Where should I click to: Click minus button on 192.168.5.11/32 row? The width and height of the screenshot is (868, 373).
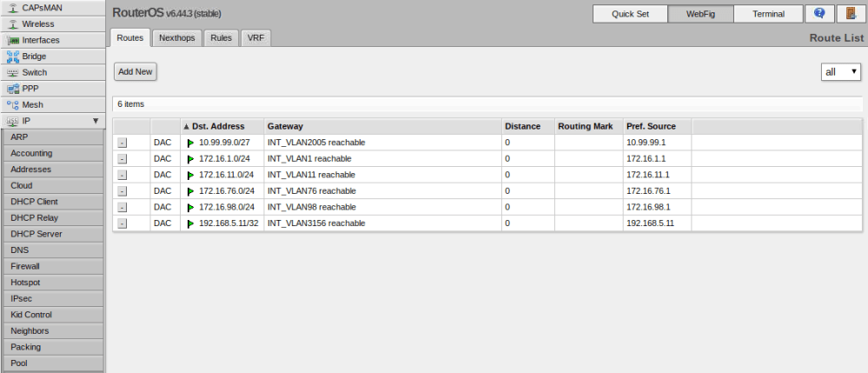pos(123,223)
